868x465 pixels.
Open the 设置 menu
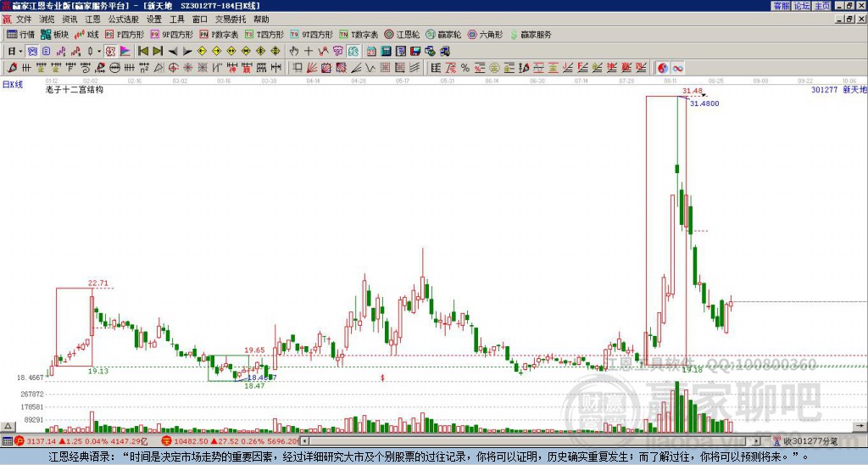(x=154, y=20)
